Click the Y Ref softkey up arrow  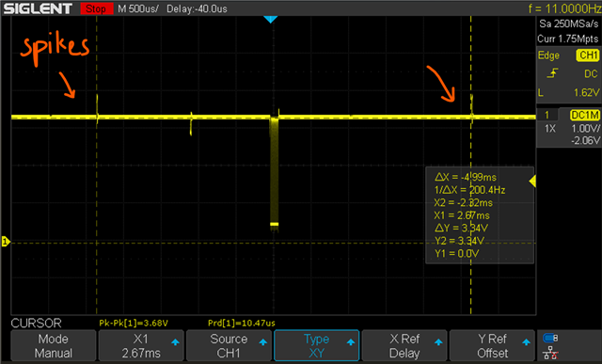coord(527,341)
